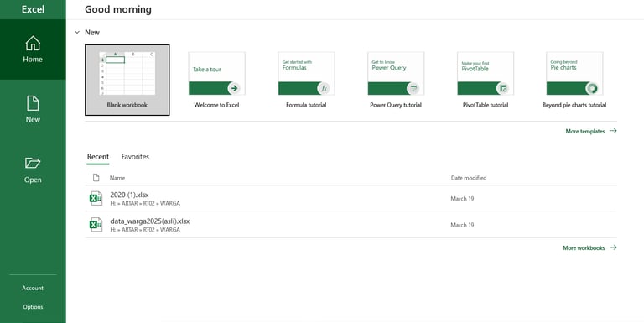644x323 pixels.
Task: Click the Formula tutorial caption
Action: click(x=306, y=105)
